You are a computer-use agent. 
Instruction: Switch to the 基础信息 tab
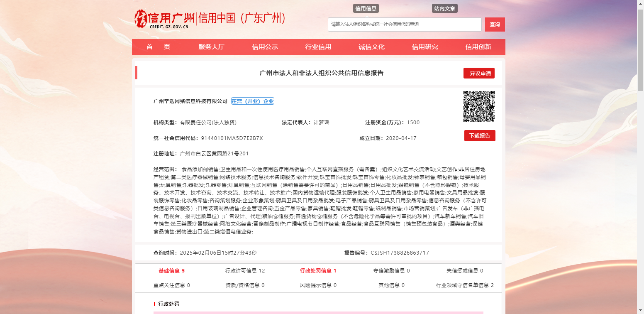coord(171,271)
